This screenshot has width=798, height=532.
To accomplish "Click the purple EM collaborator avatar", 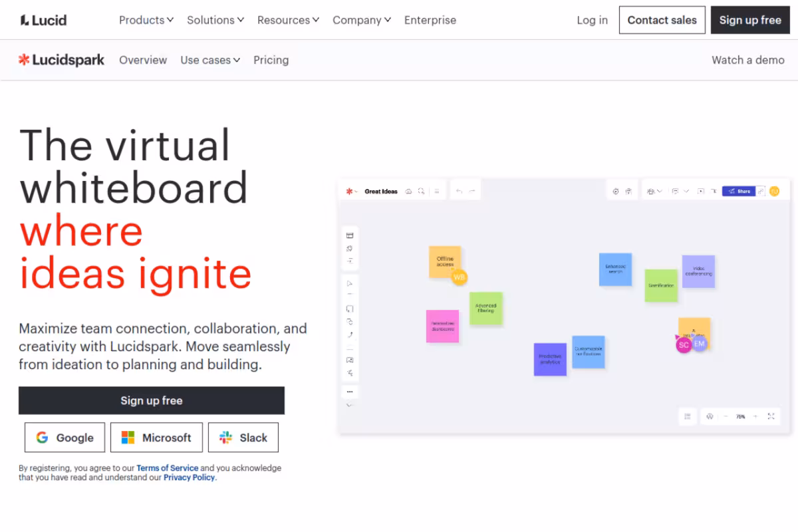I will 699,343.
